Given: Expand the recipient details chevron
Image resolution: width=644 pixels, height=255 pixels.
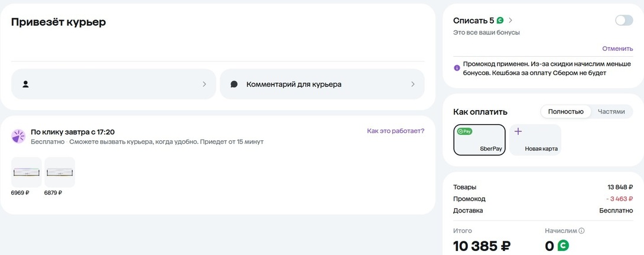Looking at the screenshot, I should 204,84.
